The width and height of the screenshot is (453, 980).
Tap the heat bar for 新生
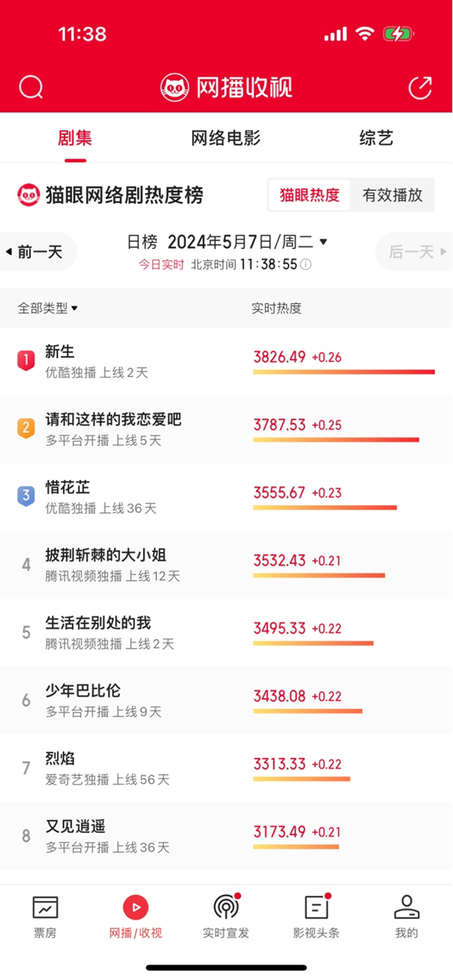pos(344,371)
